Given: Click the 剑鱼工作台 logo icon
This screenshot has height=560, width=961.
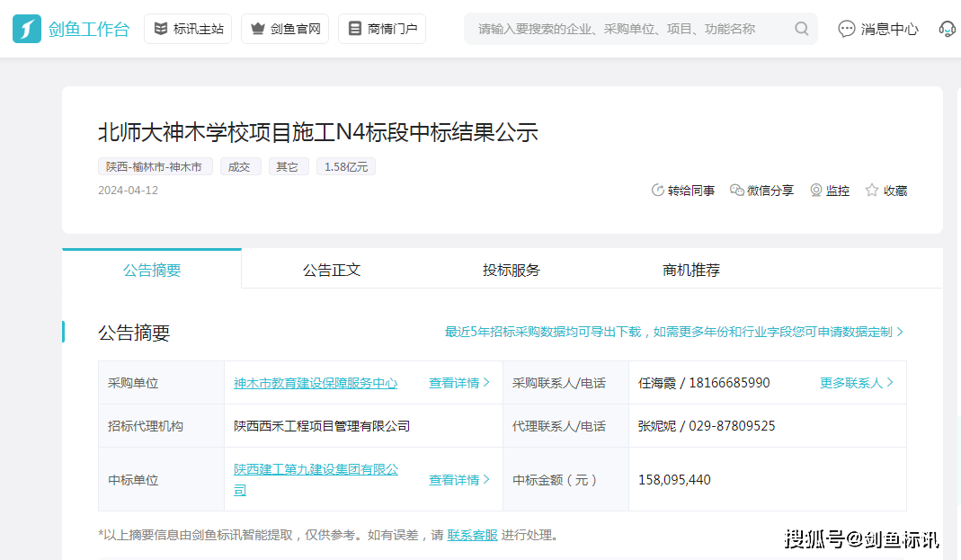Looking at the screenshot, I should 27,29.
